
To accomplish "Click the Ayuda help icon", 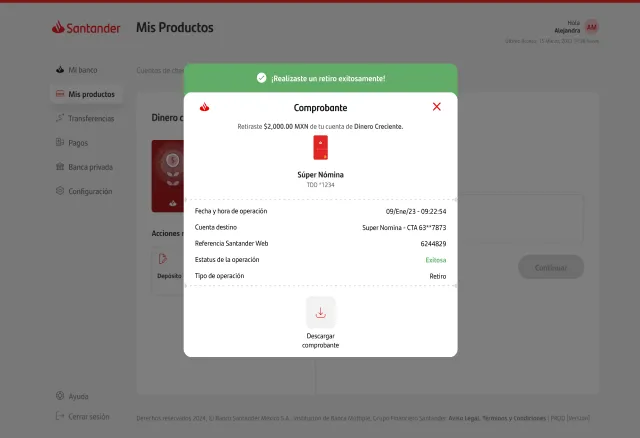I will point(60,396).
